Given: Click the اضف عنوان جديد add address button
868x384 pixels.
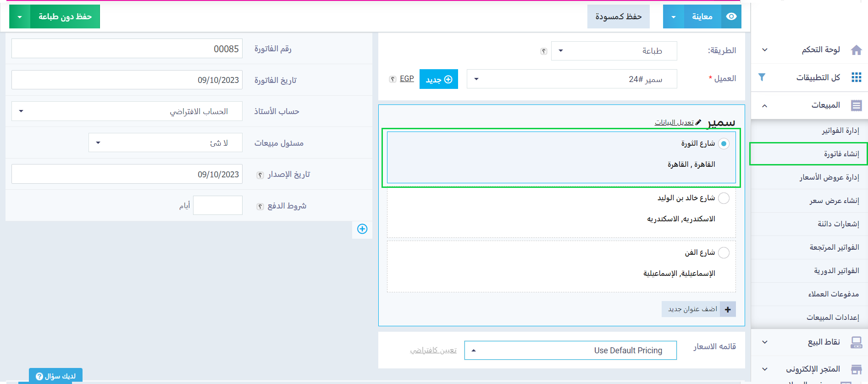Looking at the screenshot, I should (x=698, y=309).
